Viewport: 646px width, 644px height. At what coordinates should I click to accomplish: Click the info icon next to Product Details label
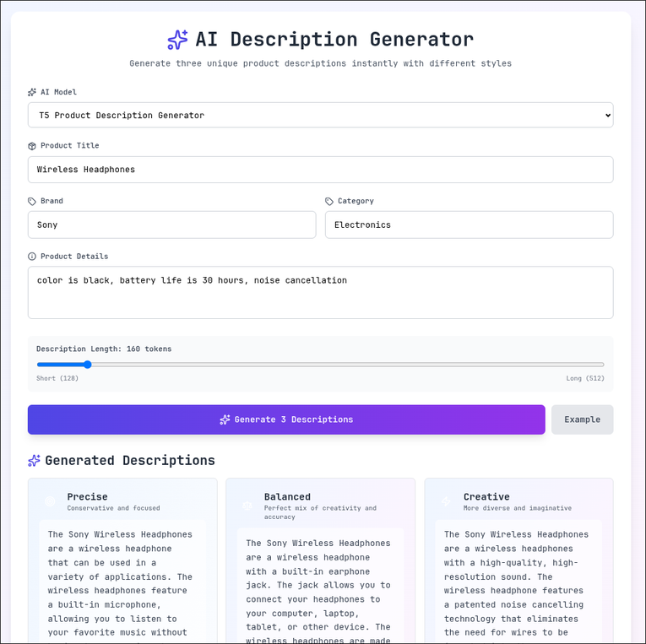coord(32,257)
